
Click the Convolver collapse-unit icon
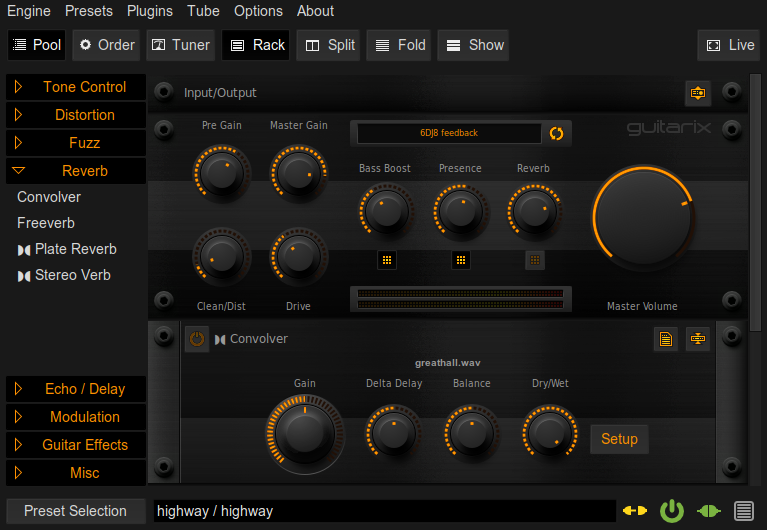698,340
